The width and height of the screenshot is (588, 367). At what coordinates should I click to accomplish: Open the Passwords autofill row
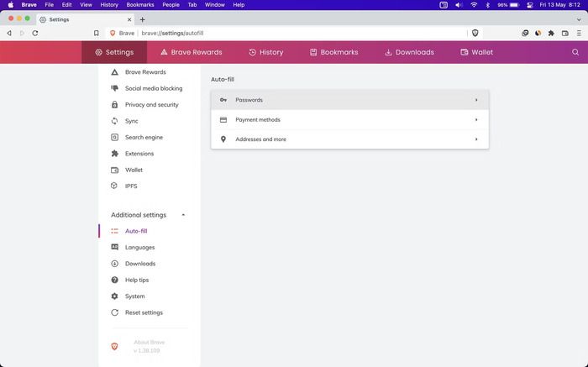[349, 100]
